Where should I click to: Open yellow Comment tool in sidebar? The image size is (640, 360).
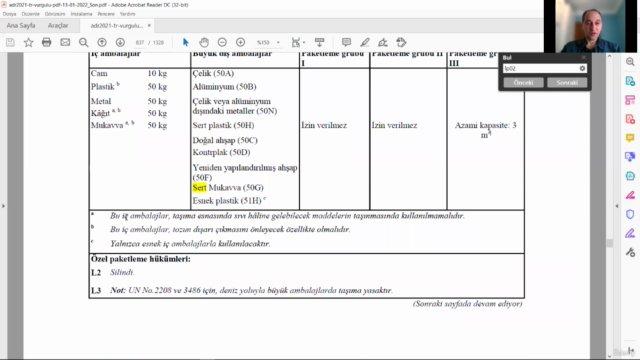630,138
